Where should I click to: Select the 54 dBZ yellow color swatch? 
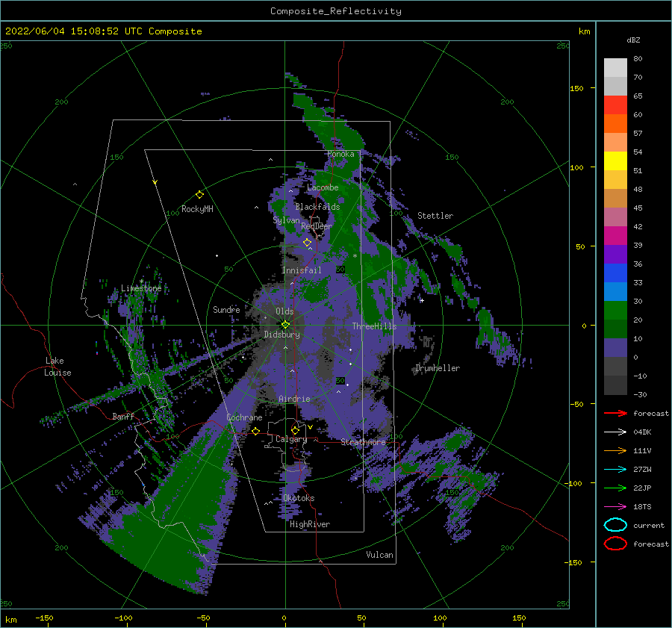(x=615, y=161)
